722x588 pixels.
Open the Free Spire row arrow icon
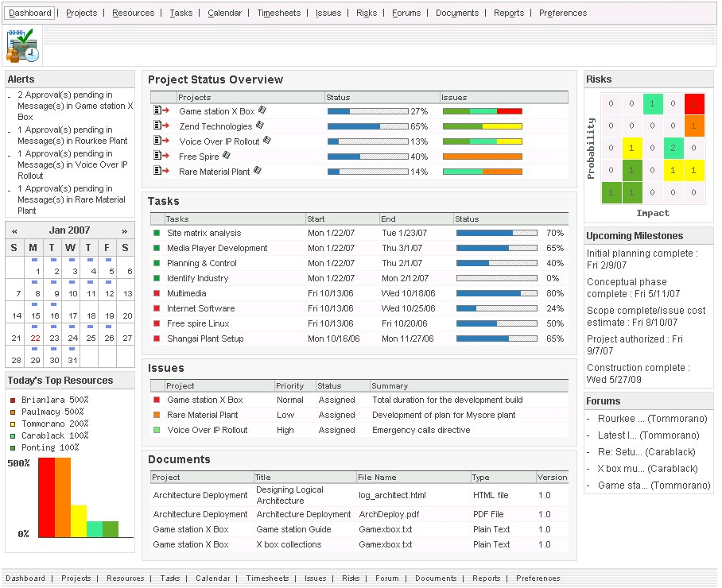[x=161, y=156]
